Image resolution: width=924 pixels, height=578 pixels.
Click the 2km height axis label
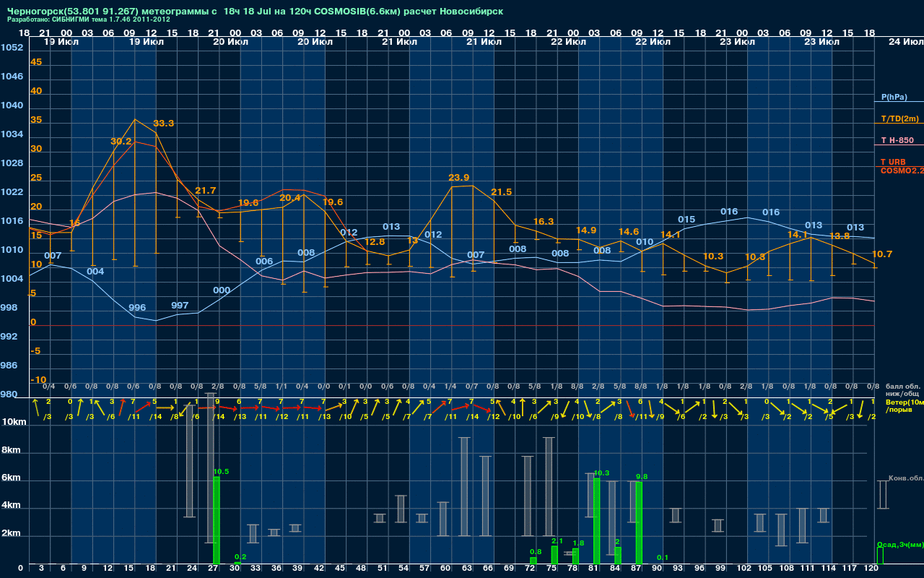11,534
